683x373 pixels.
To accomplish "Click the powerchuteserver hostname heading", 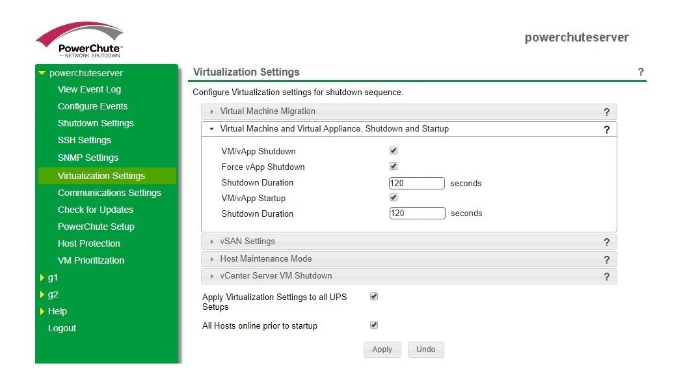I will 576,37.
